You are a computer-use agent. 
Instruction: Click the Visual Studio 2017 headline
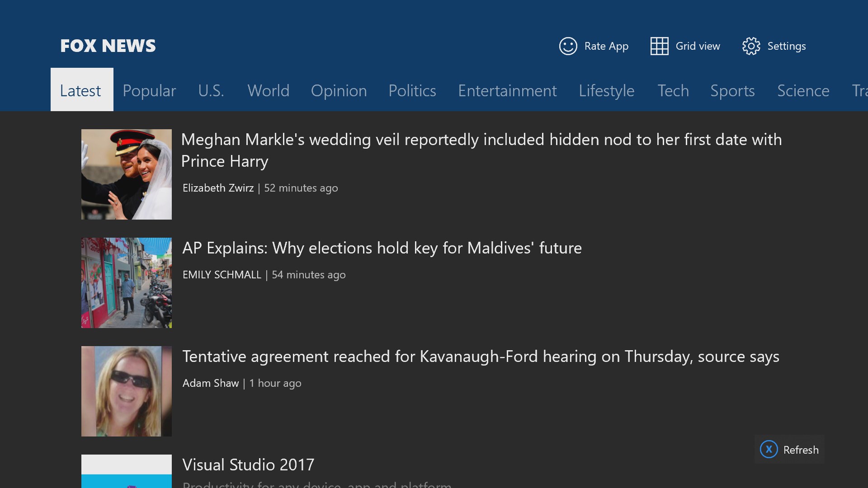(x=248, y=465)
